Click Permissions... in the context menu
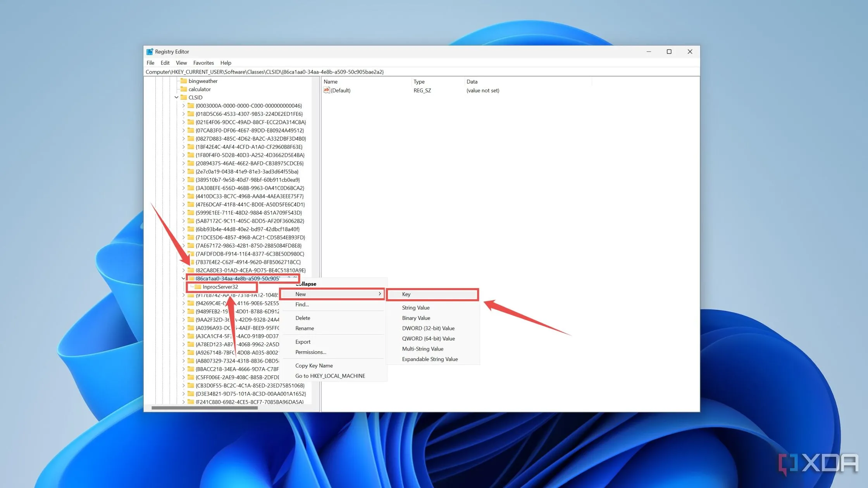This screenshot has width=868, height=488. [x=310, y=352]
